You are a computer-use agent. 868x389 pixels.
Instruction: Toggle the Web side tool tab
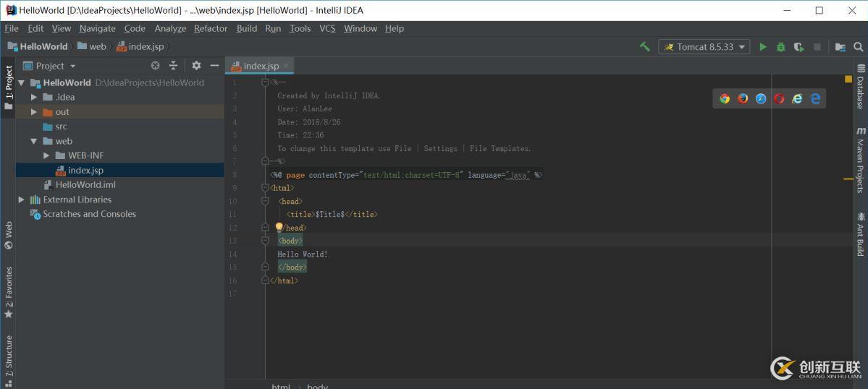(x=8, y=236)
